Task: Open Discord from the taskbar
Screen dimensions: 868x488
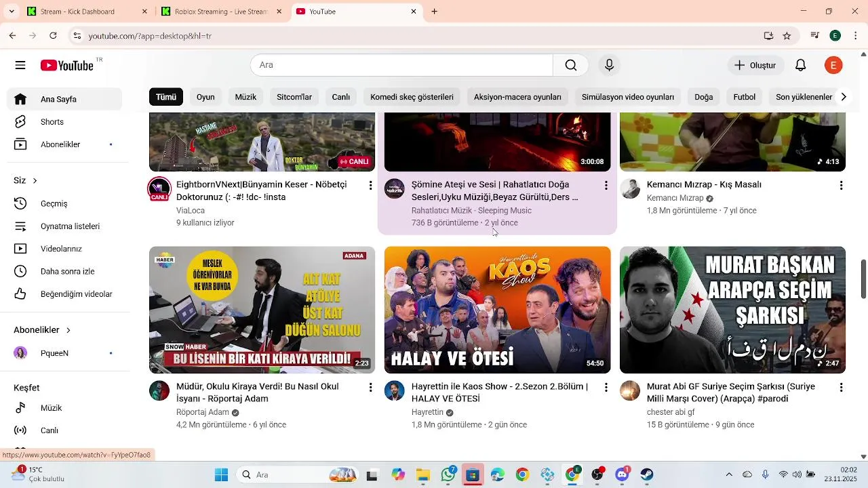Action: point(622,474)
